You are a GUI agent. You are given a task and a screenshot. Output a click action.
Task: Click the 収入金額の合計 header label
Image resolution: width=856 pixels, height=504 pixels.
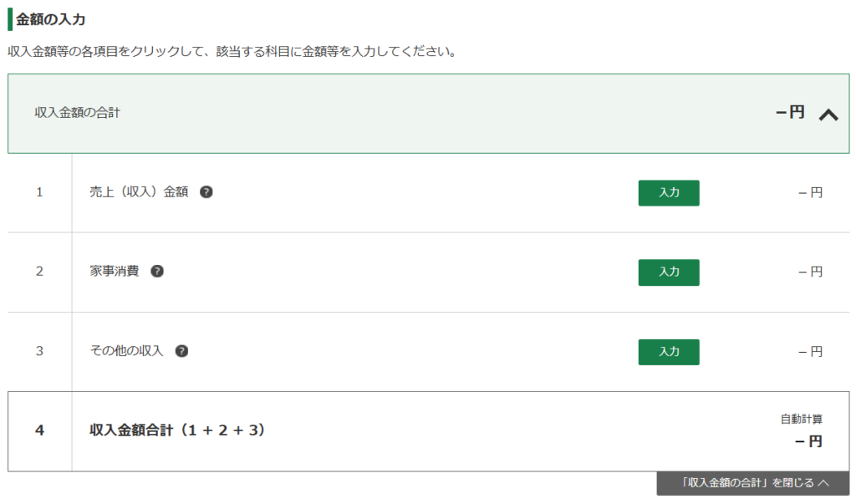click(77, 112)
